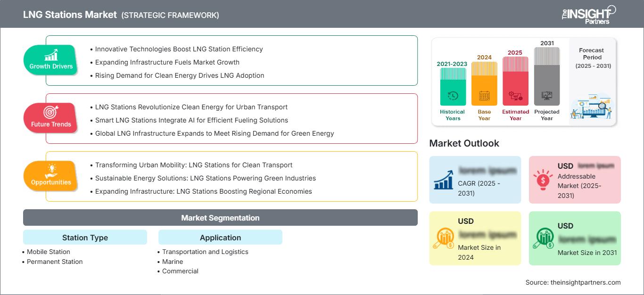Click the Estimated Year label
Viewport: 644px width, 295px height.
point(515,115)
